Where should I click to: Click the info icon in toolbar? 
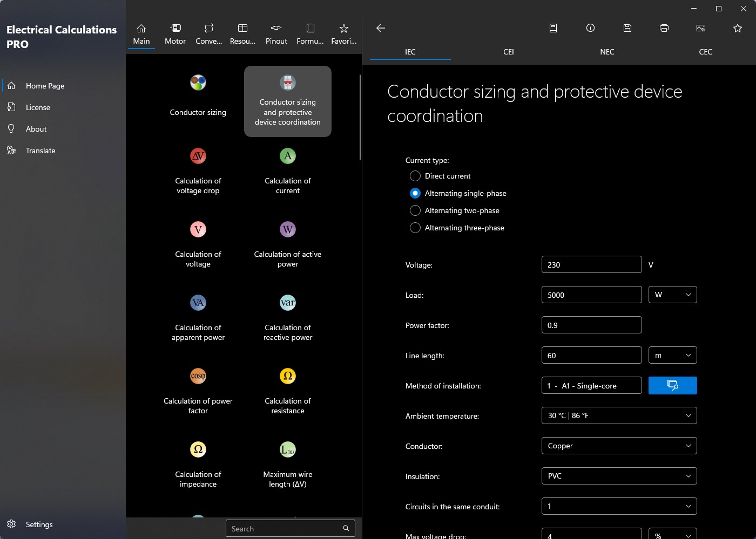coord(590,28)
